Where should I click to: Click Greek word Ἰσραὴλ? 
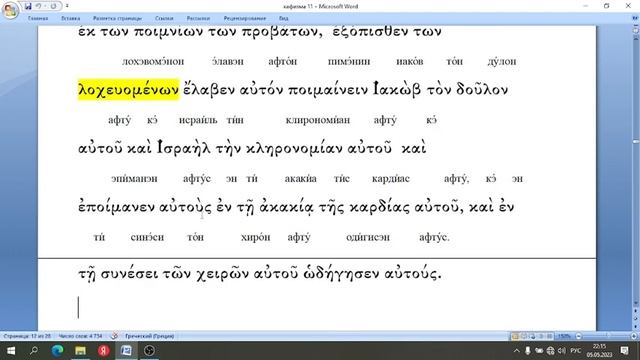tap(184, 148)
